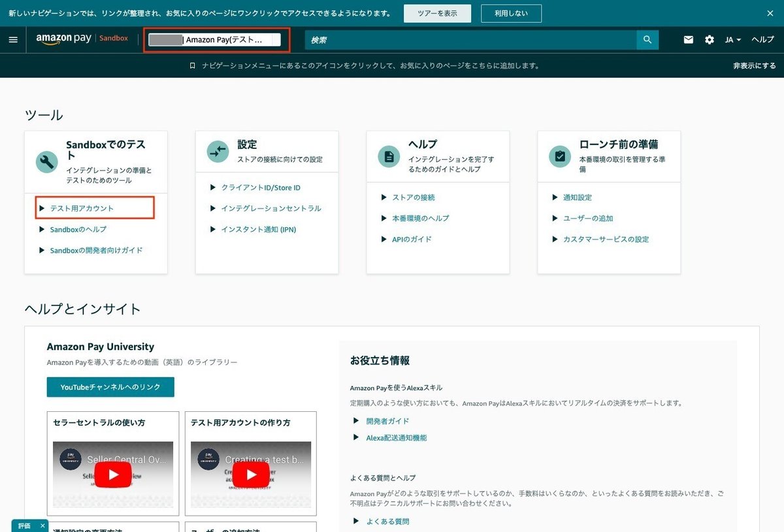Open テスト用アカウント link

click(82, 208)
